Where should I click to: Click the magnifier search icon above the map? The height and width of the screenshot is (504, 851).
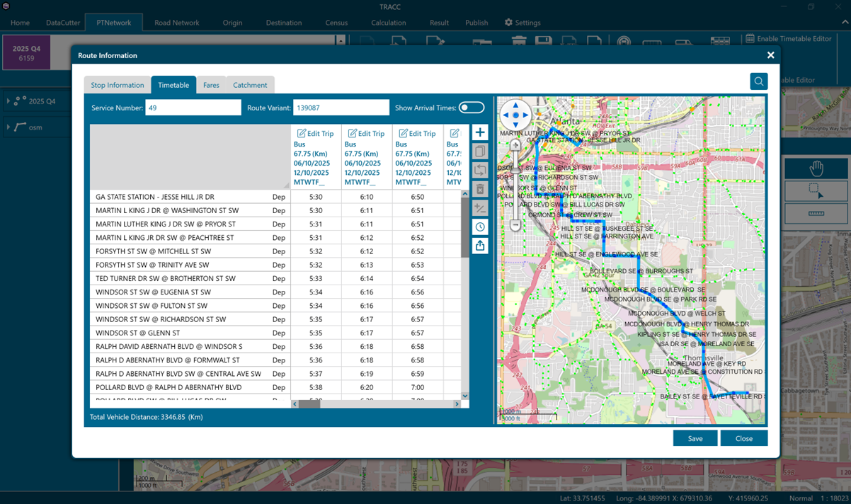758,81
